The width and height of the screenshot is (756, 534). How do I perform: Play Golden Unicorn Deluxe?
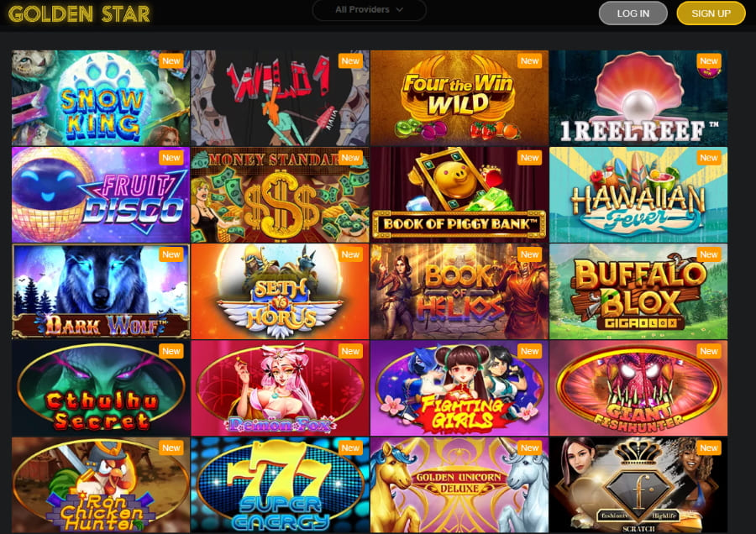coord(459,484)
